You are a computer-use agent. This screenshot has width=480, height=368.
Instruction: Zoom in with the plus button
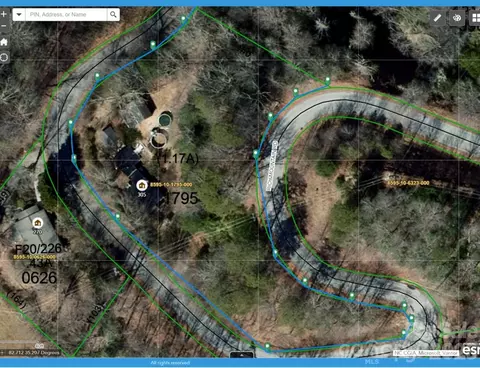click(4, 14)
